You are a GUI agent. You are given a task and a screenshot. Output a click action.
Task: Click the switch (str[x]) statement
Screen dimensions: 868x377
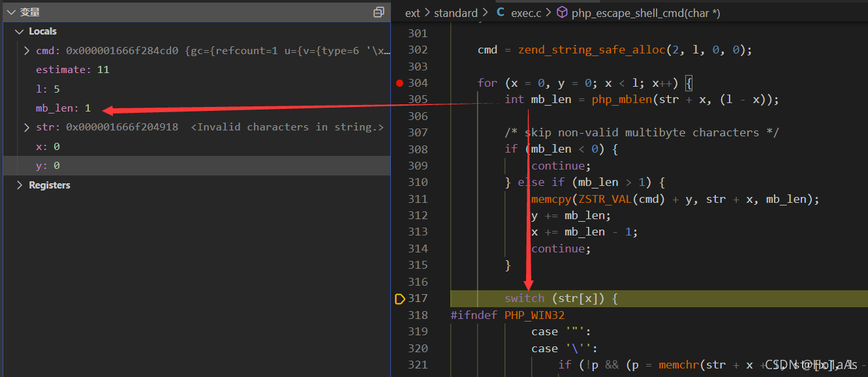(x=561, y=298)
